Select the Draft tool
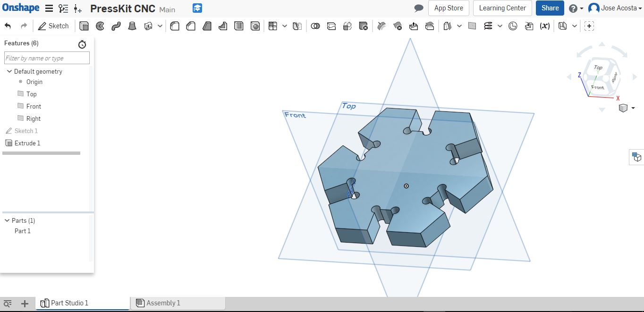The width and height of the screenshot is (644, 312). click(207, 26)
